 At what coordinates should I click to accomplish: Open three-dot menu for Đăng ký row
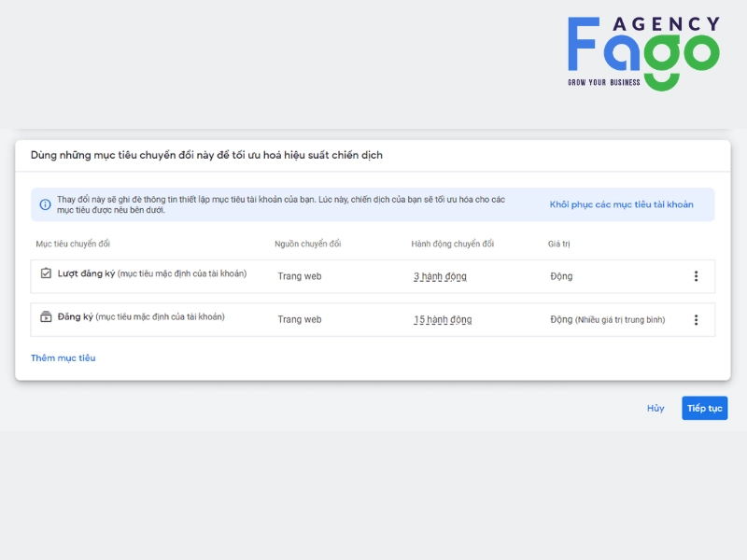696,319
